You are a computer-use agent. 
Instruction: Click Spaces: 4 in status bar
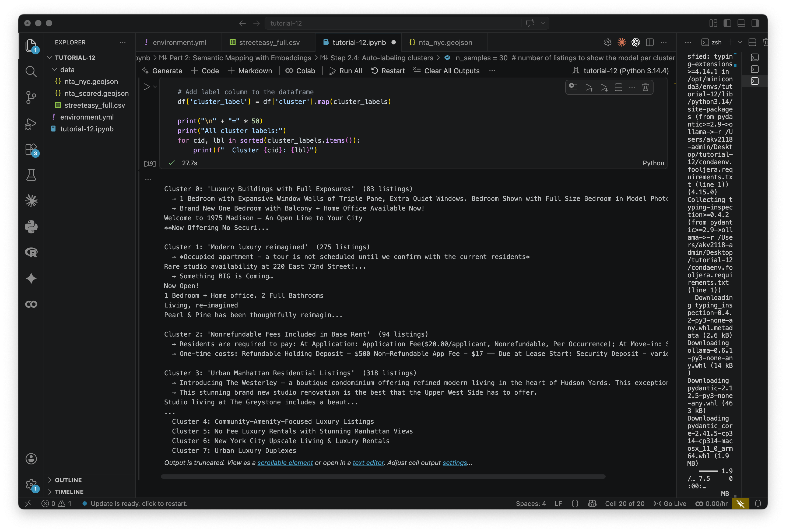[531, 503]
